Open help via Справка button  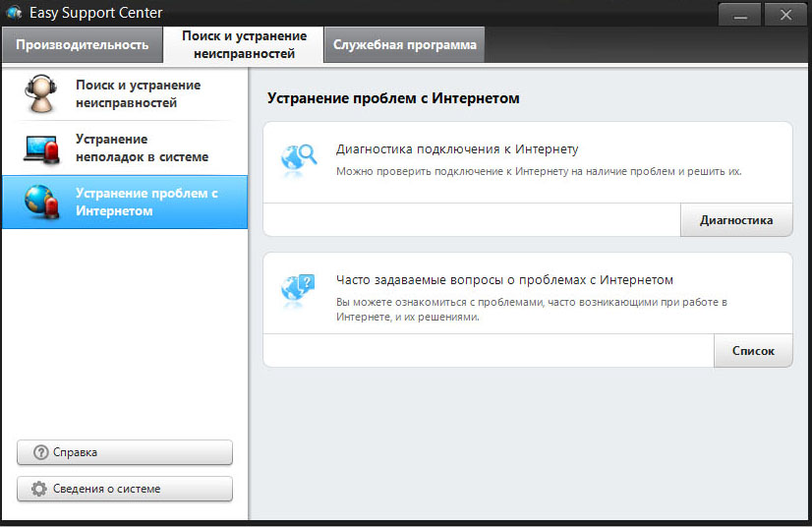(x=125, y=452)
